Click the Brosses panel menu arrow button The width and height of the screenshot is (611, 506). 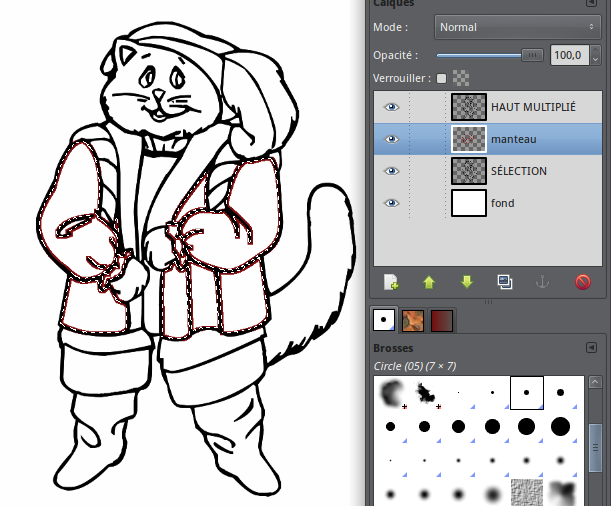[591, 348]
